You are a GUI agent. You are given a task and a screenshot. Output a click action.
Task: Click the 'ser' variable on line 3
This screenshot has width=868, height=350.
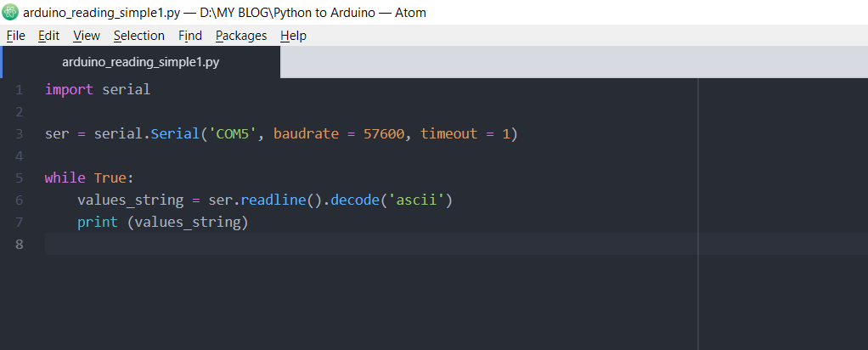pos(57,134)
